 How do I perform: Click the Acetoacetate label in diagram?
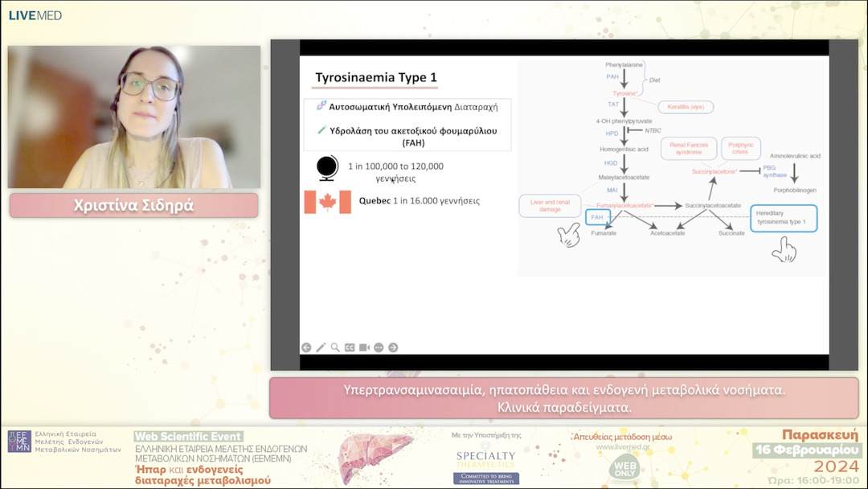[668, 233]
